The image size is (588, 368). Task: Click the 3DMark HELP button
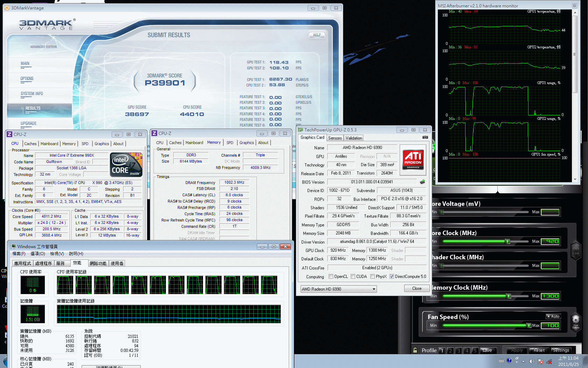317,35
